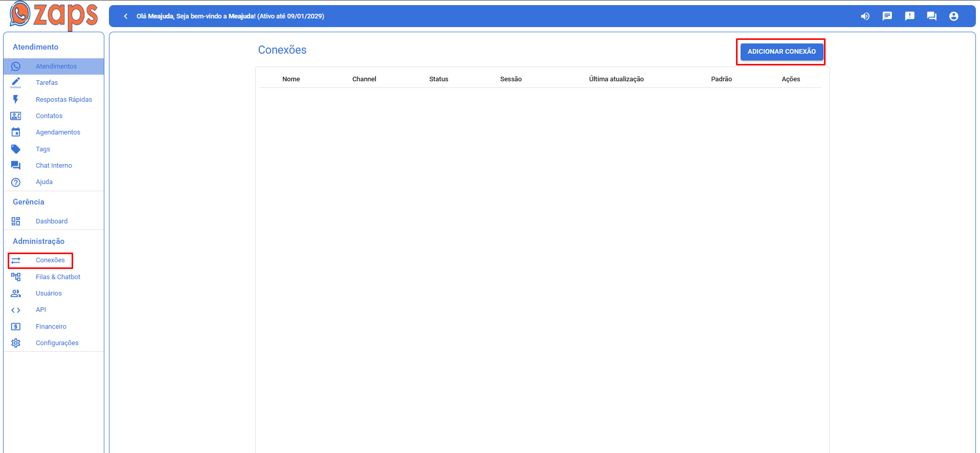This screenshot has width=980, height=453.
Task: Click the internal chat bubbles header icon
Action: click(931, 16)
